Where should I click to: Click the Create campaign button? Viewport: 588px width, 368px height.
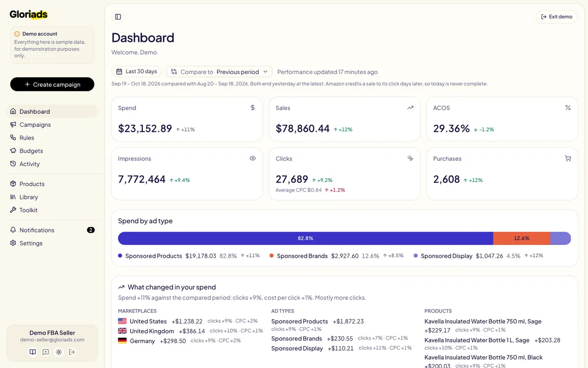(52, 84)
